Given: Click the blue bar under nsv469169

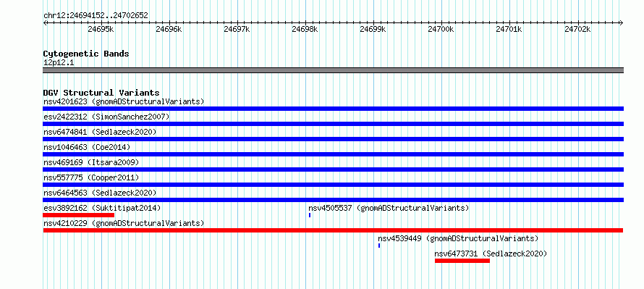Looking at the screenshot, I should coord(333,169).
